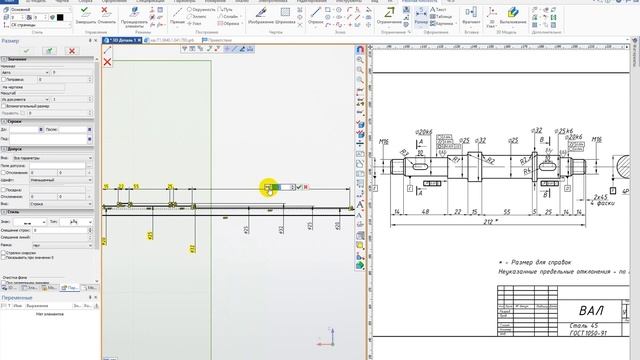
Task: Click the text A icon in vertical toolbar
Action: coord(360,204)
